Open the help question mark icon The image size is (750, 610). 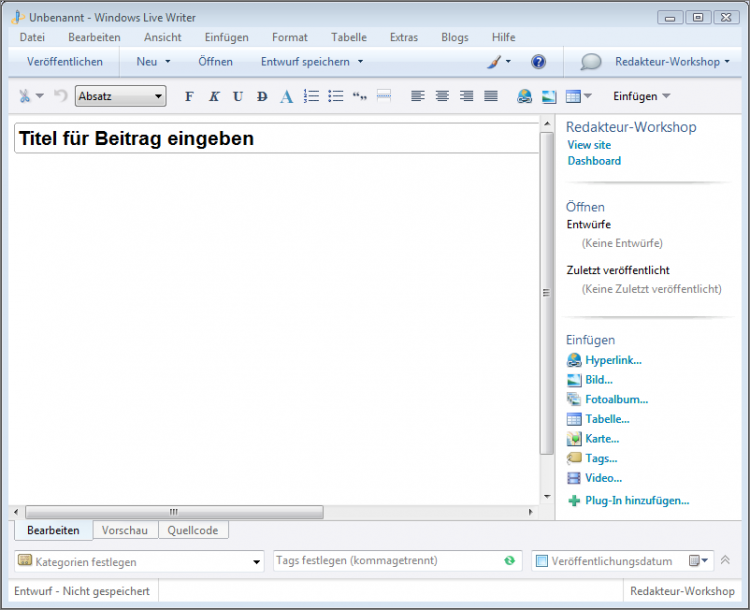click(538, 62)
